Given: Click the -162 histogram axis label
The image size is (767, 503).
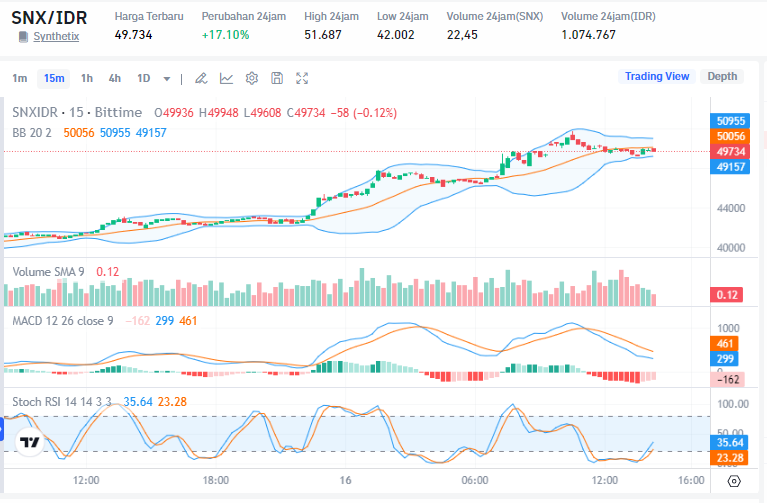Looking at the screenshot, I should (x=728, y=380).
